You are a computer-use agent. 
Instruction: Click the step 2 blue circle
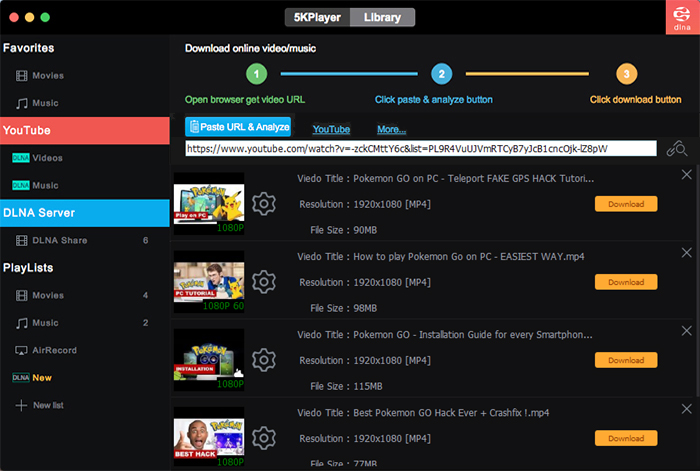[x=442, y=74]
